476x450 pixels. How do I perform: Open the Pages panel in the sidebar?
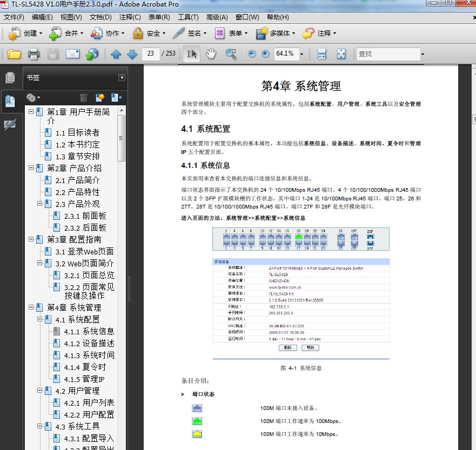(10, 78)
